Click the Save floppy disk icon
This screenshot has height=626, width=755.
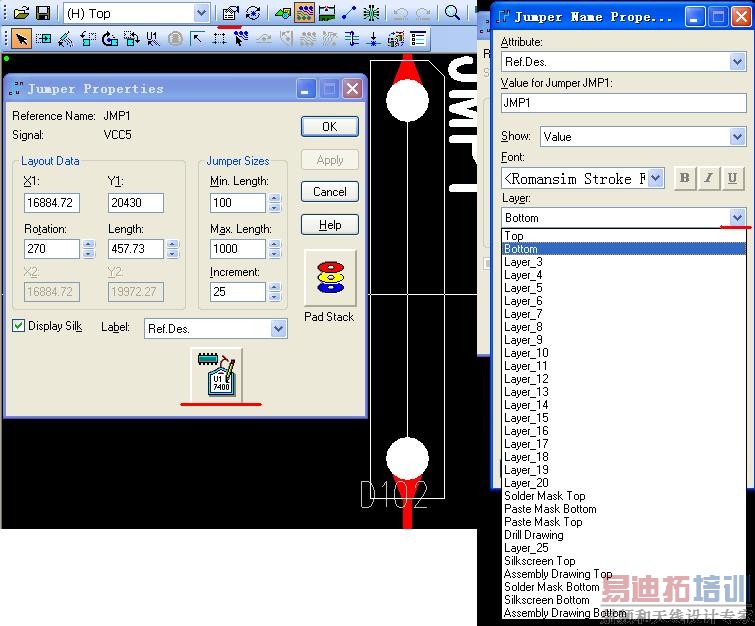click(x=43, y=13)
